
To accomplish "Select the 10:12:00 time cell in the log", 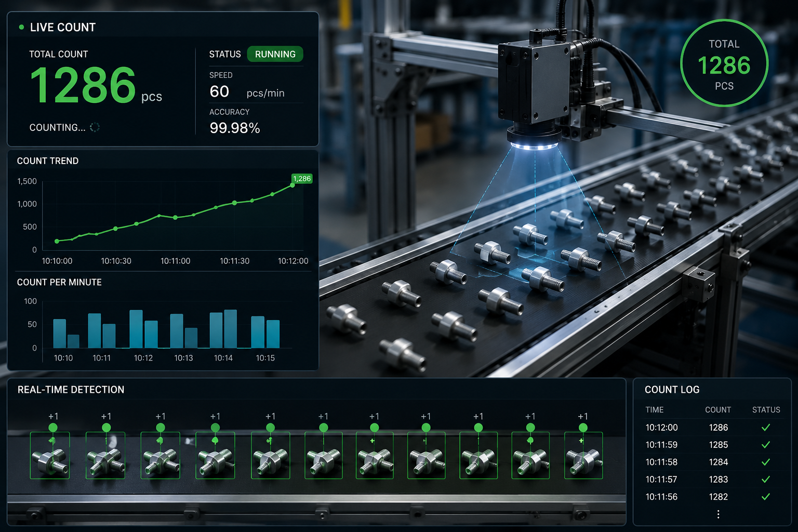I will point(661,428).
